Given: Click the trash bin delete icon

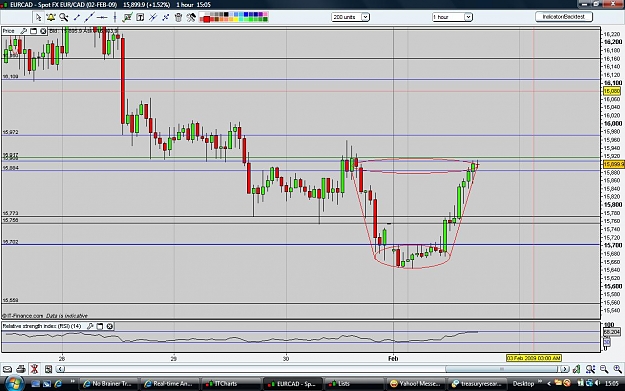Looking at the screenshot, I should click(178, 17).
